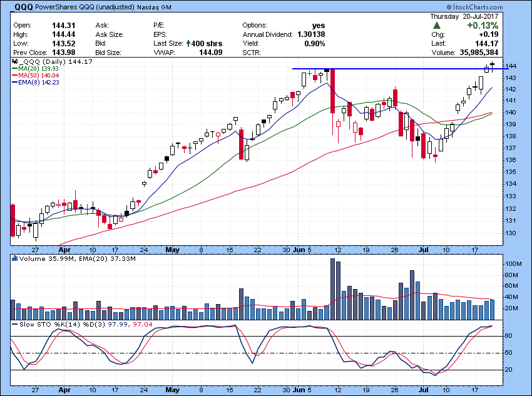Click the stochastic %D value 97.04
The width and height of the screenshot is (532, 396).
(143, 325)
